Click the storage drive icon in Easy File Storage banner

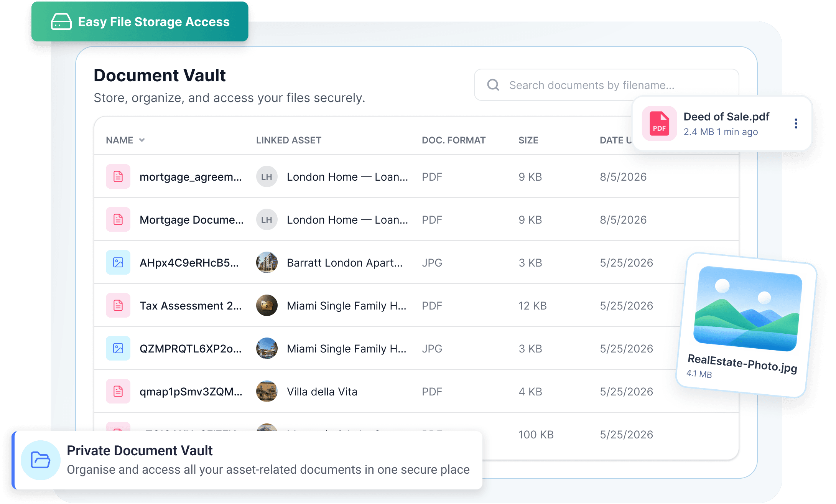(61, 21)
